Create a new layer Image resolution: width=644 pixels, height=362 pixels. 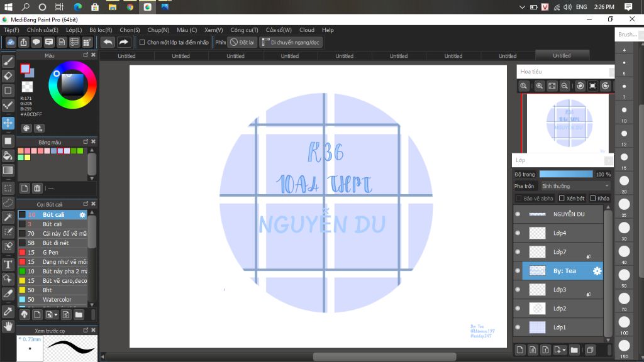coord(520,349)
